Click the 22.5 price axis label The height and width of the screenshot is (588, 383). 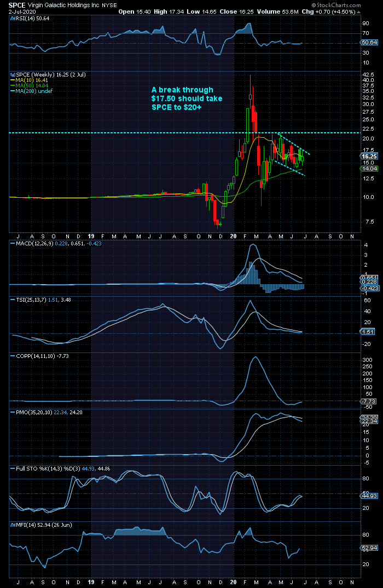point(368,129)
